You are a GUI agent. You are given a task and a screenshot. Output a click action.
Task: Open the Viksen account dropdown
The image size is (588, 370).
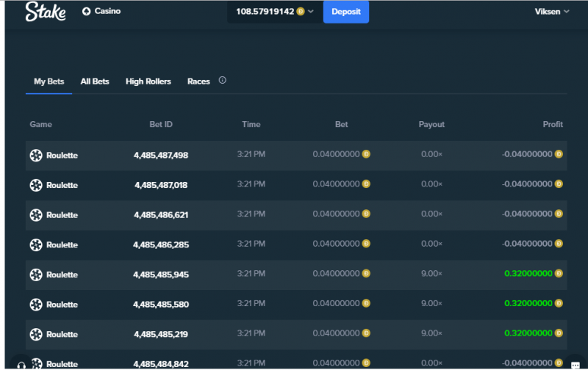pyautogui.click(x=552, y=12)
